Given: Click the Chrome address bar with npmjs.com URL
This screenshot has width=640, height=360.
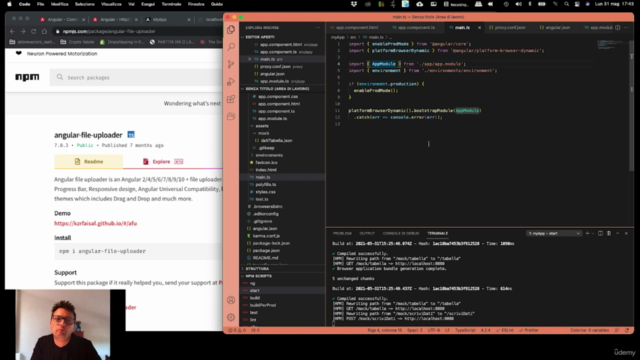Looking at the screenshot, I should [139, 31].
